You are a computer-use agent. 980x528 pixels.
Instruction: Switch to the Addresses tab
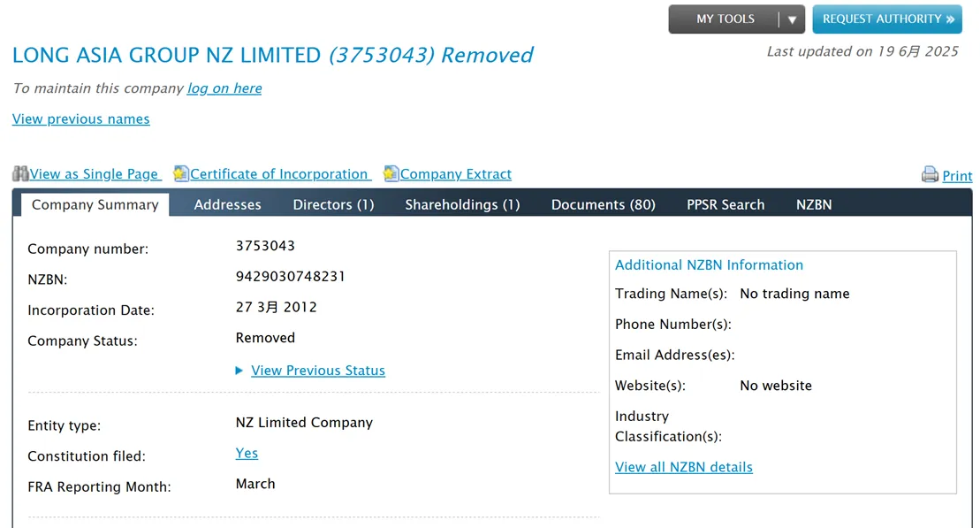pyautogui.click(x=227, y=204)
